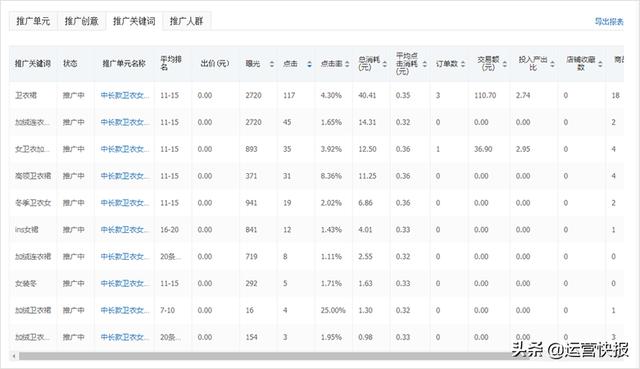Sort by 交易额 column arrows
640x369 pixels.
(x=504, y=64)
